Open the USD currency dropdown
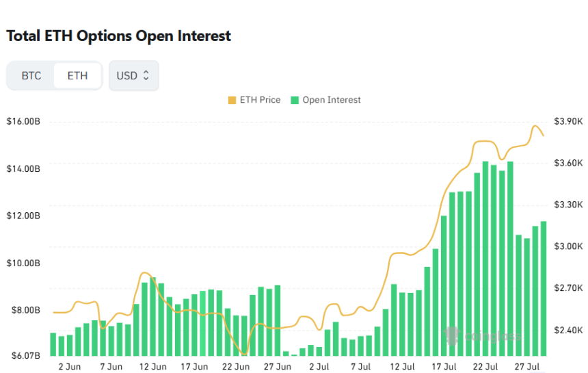This screenshot has width=588, height=373. 134,76
